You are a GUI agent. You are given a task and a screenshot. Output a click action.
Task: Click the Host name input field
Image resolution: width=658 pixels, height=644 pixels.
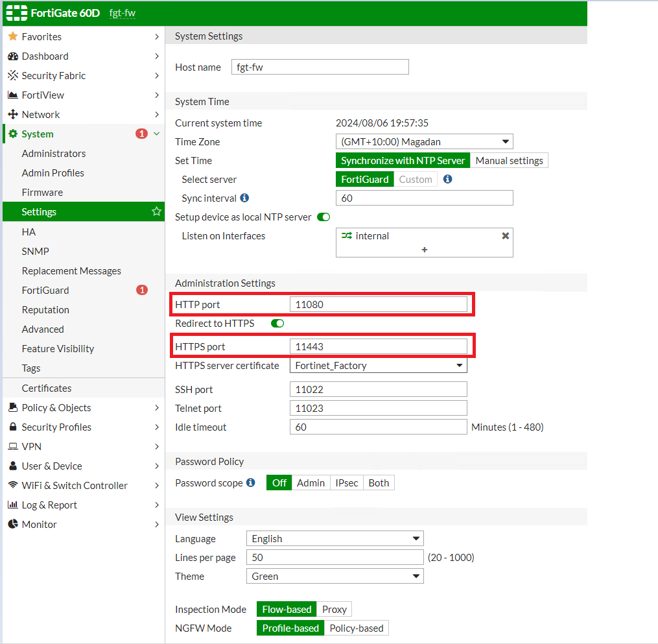point(320,67)
